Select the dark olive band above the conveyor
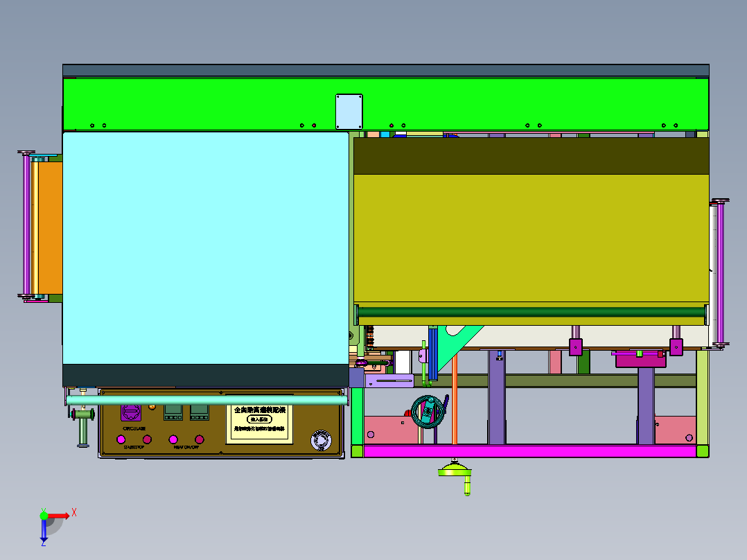This screenshot has height=560, width=747. pyautogui.click(x=531, y=156)
